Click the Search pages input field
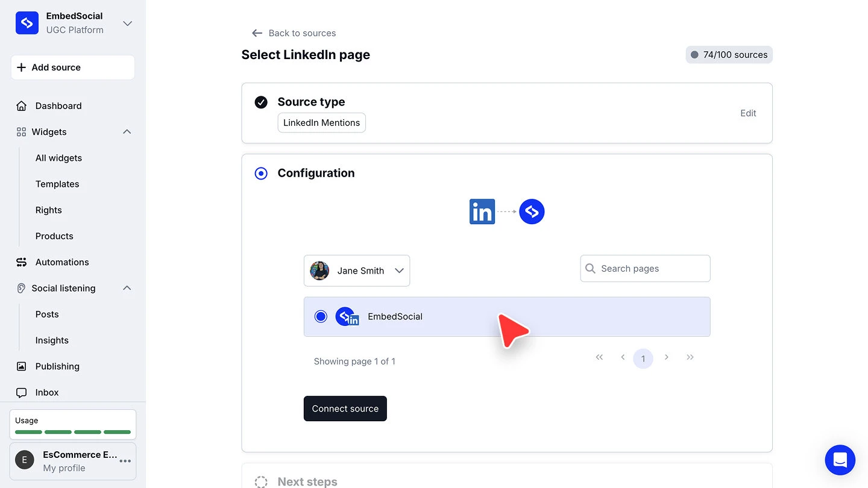 [646, 269]
